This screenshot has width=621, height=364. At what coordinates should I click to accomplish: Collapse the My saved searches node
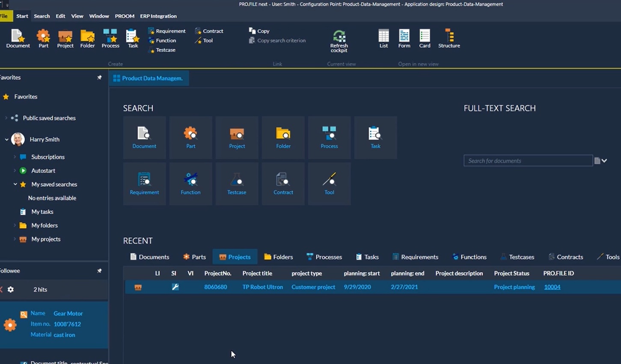coord(15,184)
